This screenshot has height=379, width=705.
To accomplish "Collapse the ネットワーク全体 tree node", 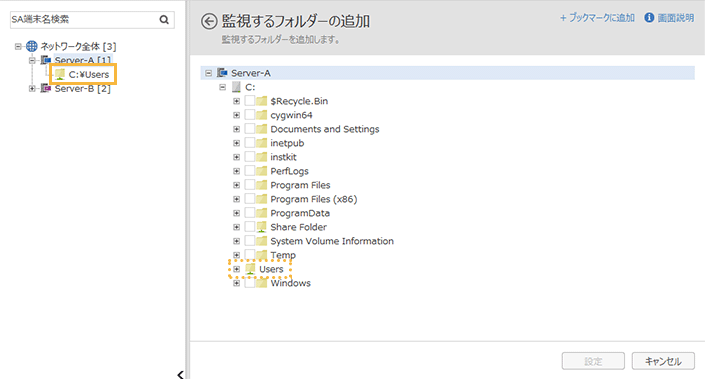I will tap(18, 46).
